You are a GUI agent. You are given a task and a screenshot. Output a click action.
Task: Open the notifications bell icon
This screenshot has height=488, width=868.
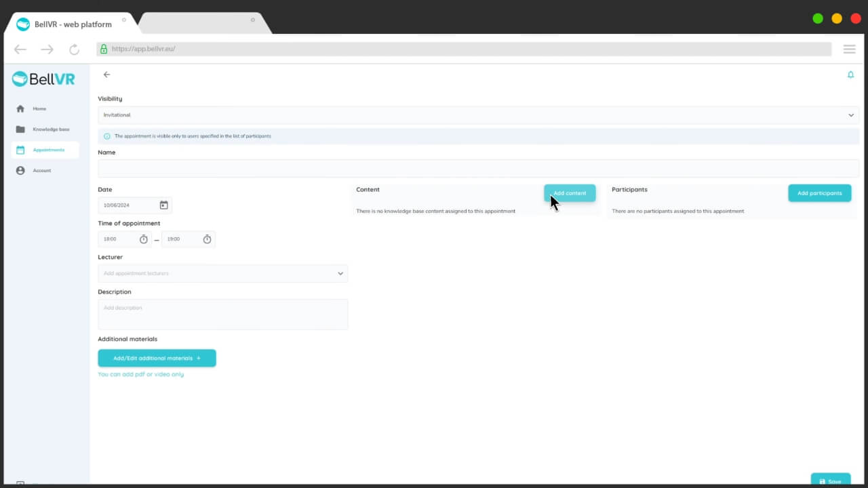[850, 75]
